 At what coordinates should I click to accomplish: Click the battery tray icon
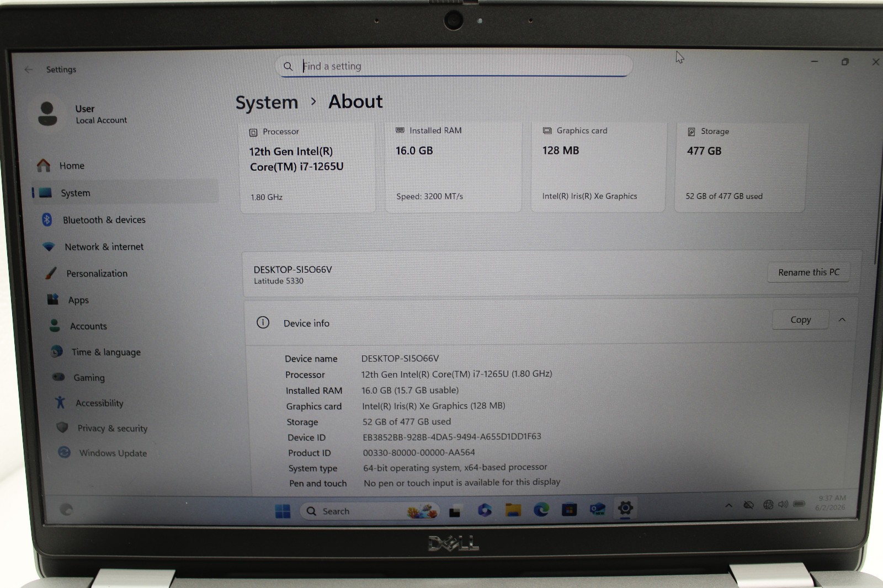(799, 504)
